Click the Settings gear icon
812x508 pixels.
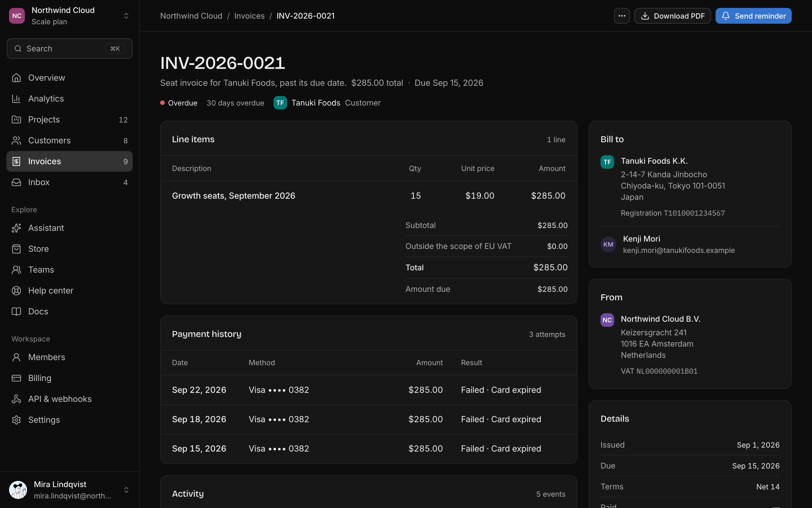(16, 420)
